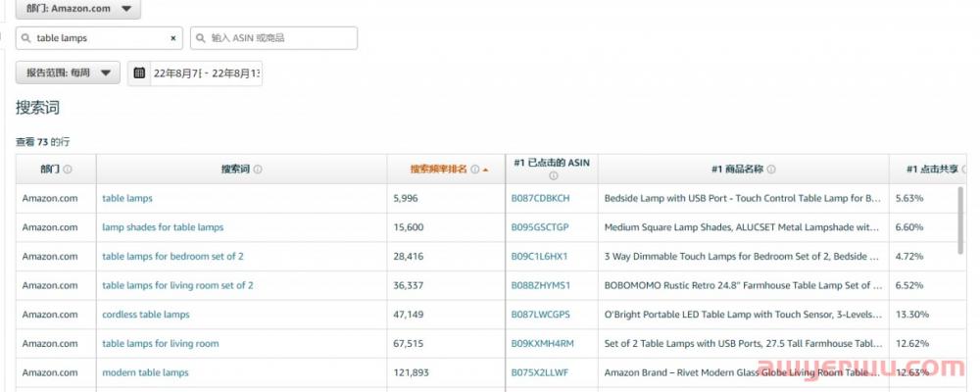Screen dimensions: 980x392
Task: Click the 输入 ASIN 或商品 input field
Action: click(279, 38)
